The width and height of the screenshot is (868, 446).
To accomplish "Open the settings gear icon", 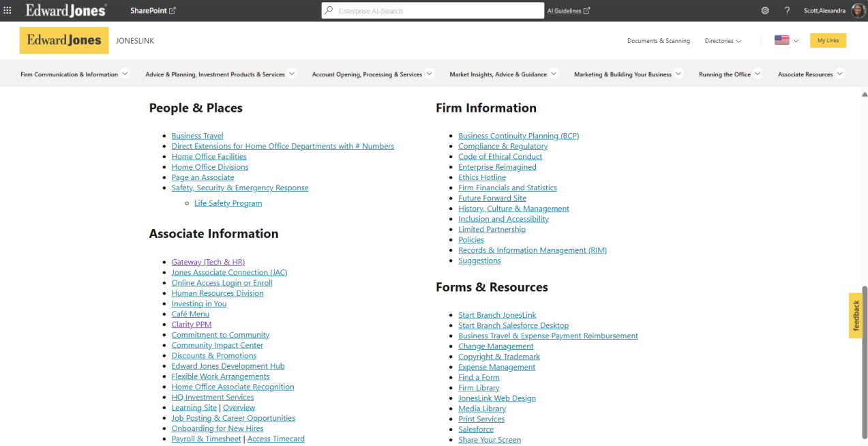I will pyautogui.click(x=765, y=11).
